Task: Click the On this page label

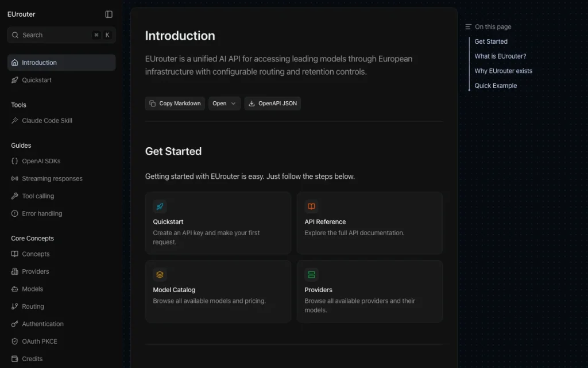Action: click(x=493, y=26)
